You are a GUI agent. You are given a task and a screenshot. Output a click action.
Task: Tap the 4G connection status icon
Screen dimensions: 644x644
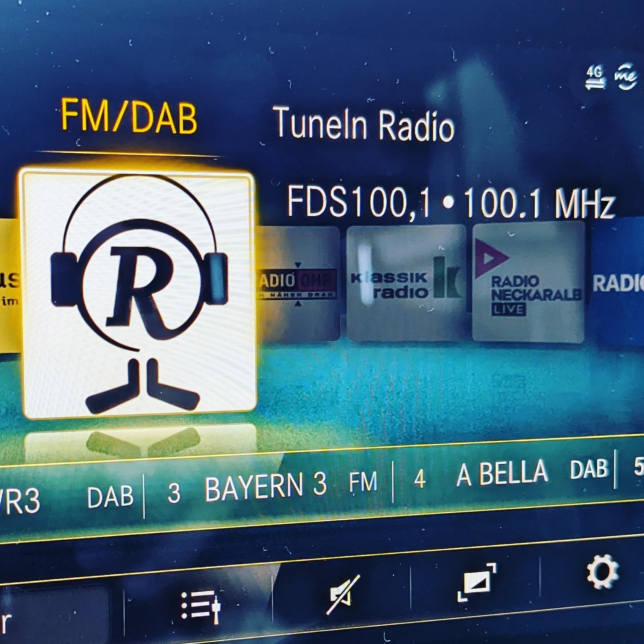pos(594,77)
